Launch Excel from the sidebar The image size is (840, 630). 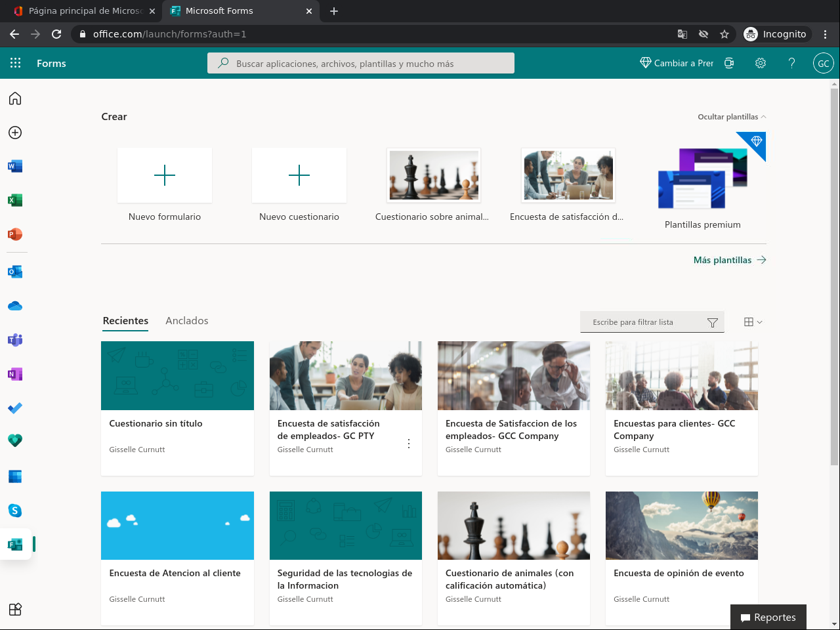pyautogui.click(x=15, y=200)
